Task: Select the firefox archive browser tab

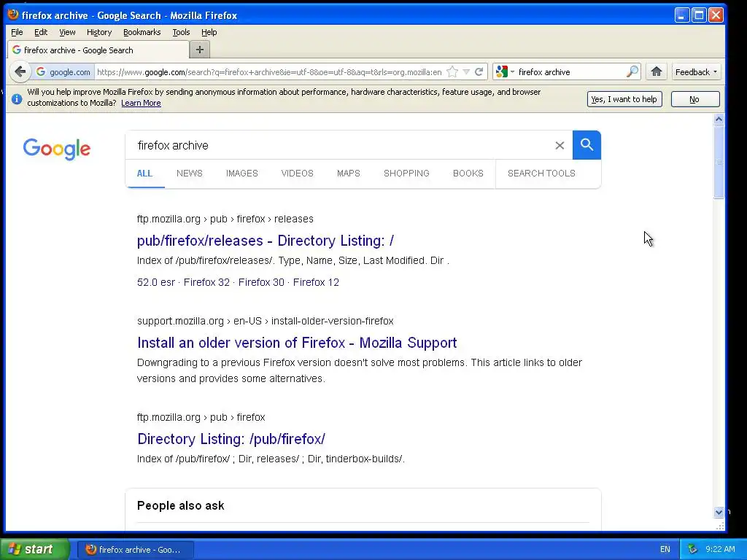Action: click(x=98, y=50)
